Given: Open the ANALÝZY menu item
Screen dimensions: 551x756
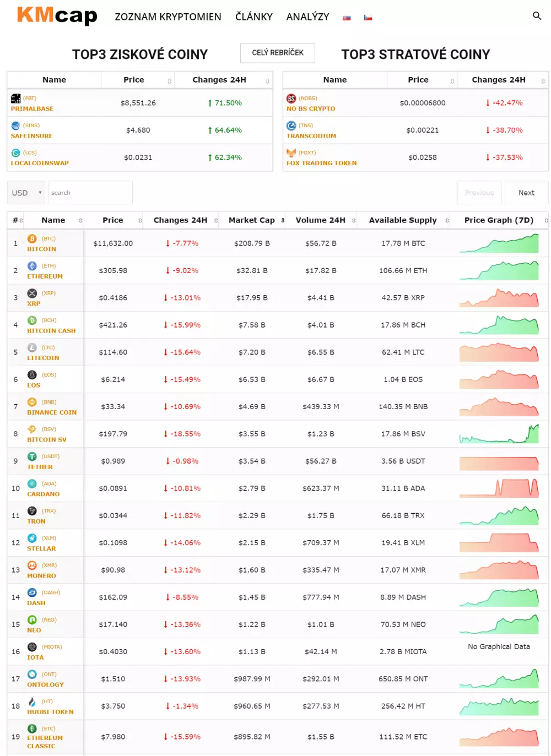Looking at the screenshot, I should coord(307,17).
